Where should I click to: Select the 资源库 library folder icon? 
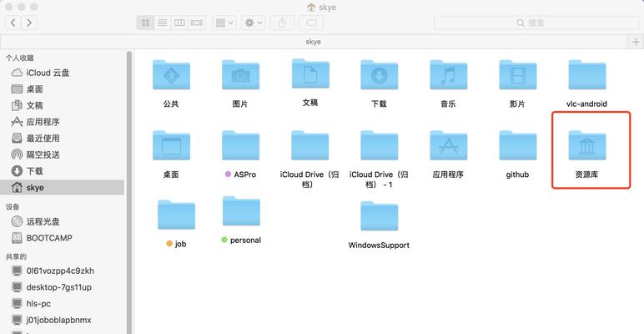(x=587, y=145)
